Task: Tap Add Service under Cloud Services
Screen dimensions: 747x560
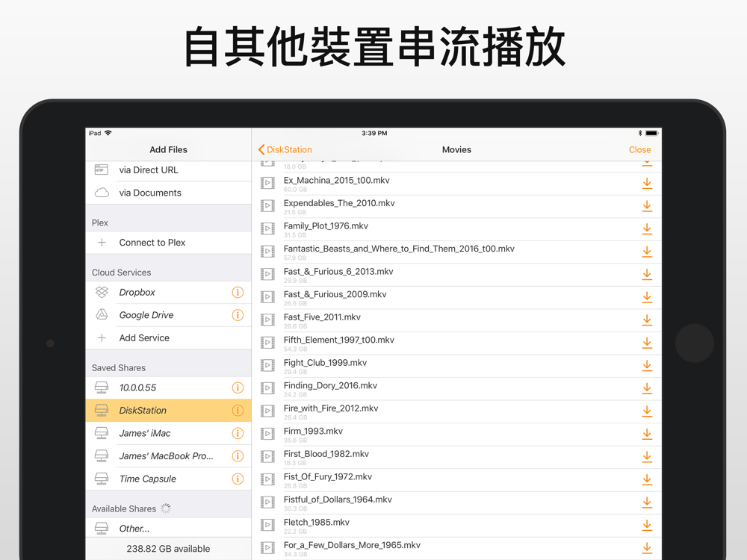Action: [x=169, y=338]
